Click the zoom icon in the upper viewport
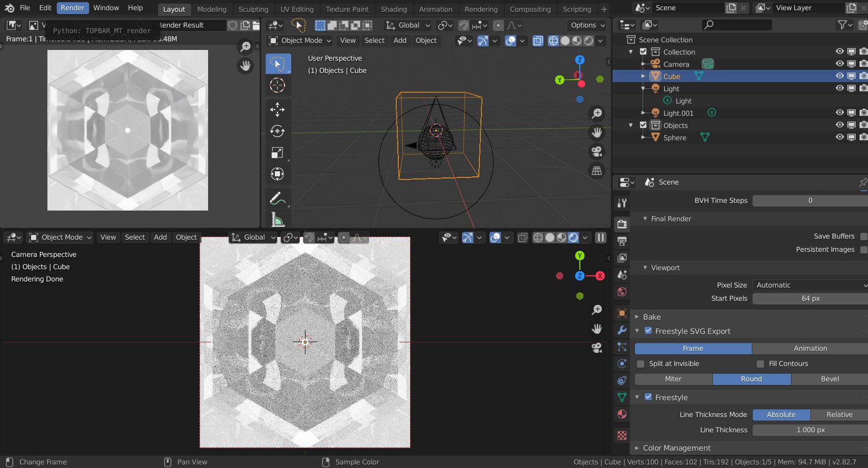This screenshot has height=468, width=868. (x=597, y=113)
